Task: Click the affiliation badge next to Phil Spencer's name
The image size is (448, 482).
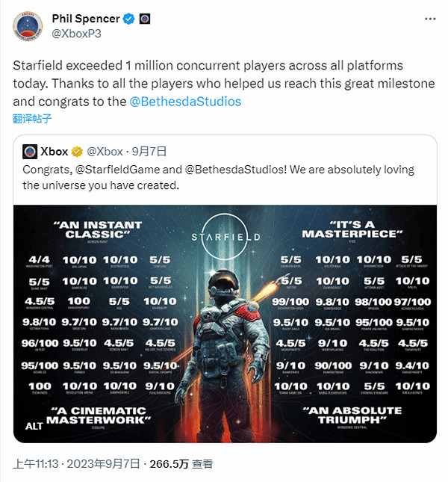Action: (145, 18)
